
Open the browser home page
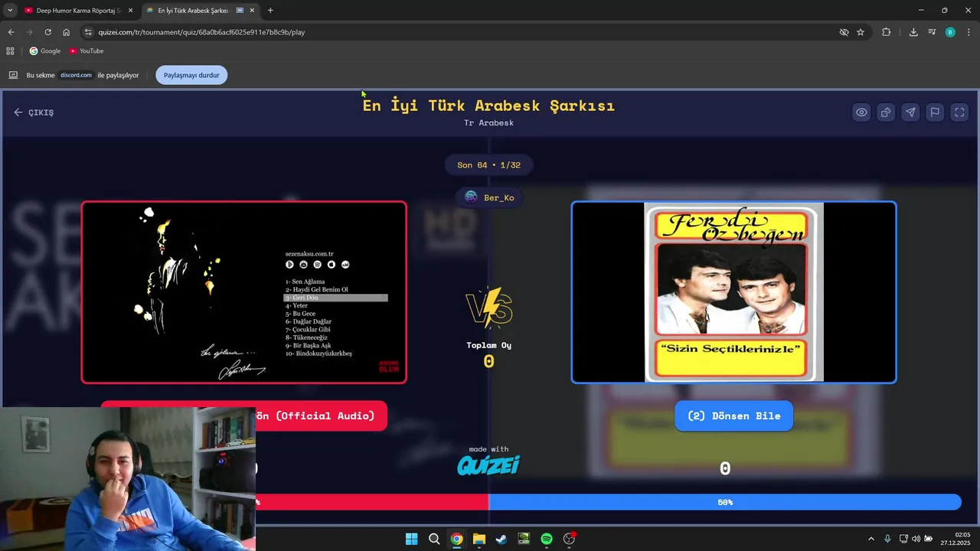pyautogui.click(x=66, y=32)
